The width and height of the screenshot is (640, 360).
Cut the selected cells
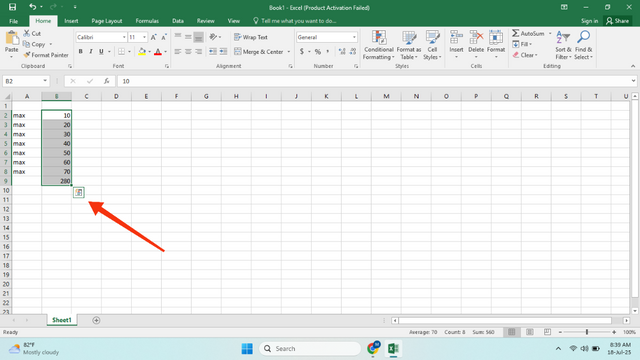click(x=32, y=33)
